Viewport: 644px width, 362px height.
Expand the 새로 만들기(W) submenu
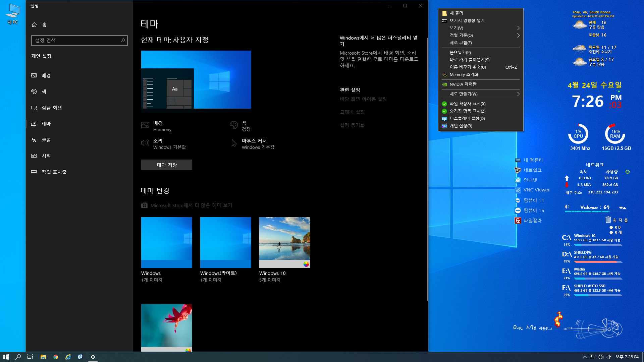tap(481, 94)
